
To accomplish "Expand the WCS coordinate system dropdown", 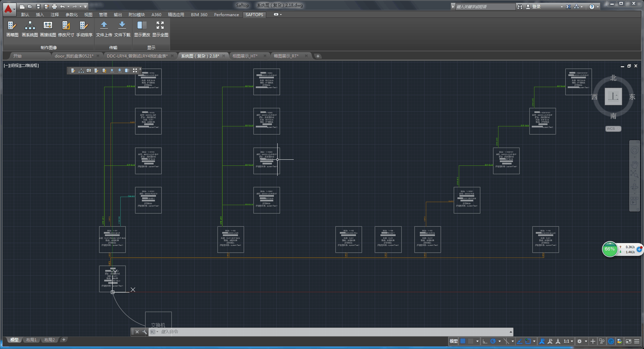I will [x=613, y=129].
